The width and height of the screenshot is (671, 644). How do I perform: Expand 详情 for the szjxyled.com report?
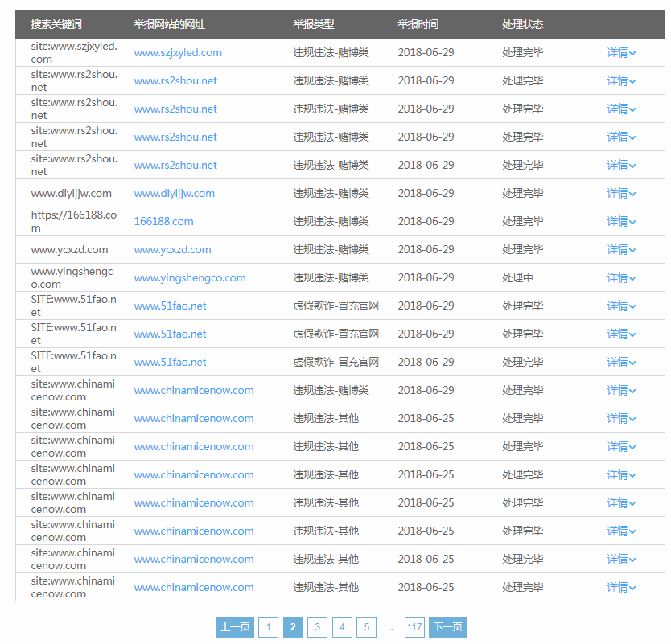[x=620, y=52]
